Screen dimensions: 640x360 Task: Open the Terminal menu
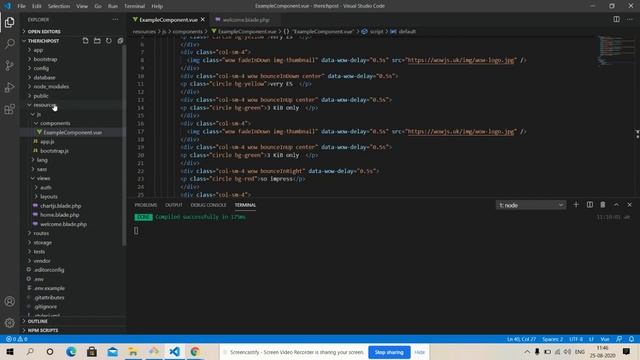point(134,6)
